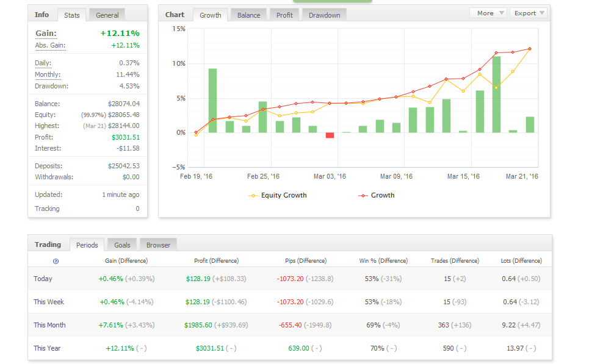Click the Mar 09, '16 axis label

(x=396, y=176)
